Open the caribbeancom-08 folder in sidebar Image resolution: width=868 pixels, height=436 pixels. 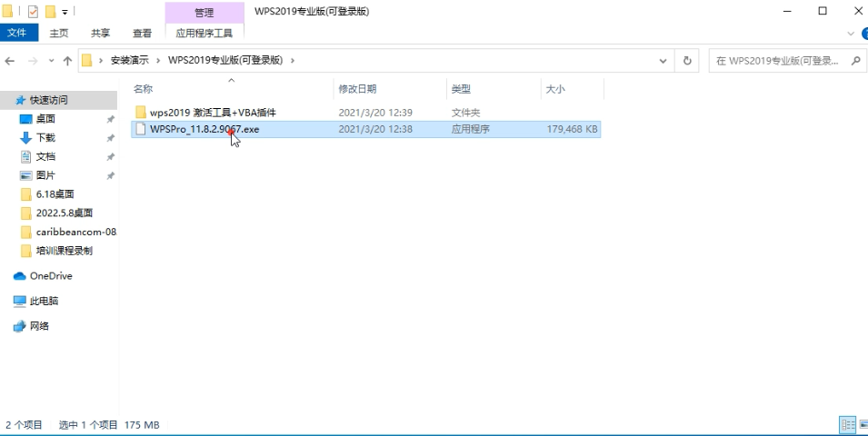click(x=75, y=232)
